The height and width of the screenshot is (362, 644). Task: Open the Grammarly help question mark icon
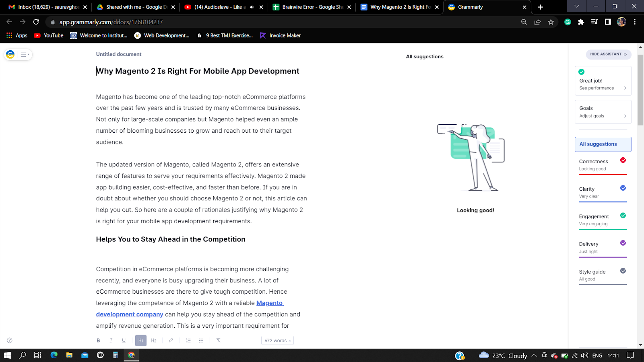click(10, 340)
